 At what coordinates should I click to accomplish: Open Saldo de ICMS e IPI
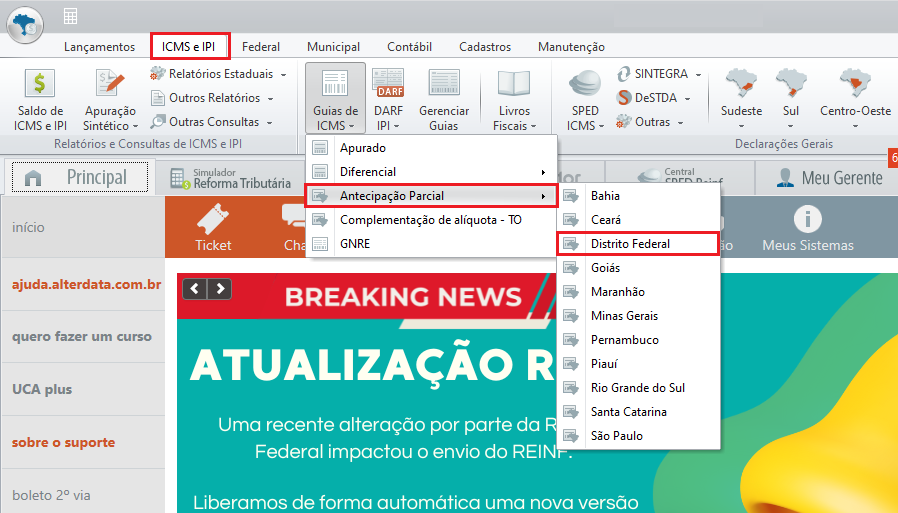coord(40,100)
